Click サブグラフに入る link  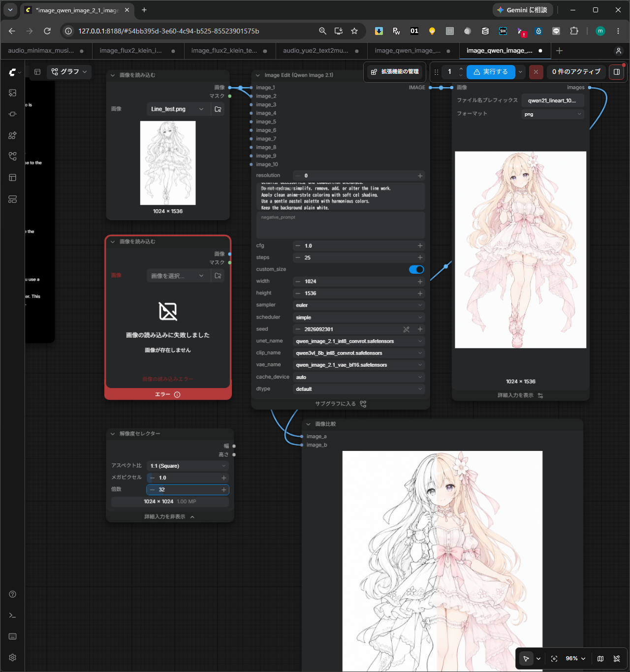[x=341, y=404]
